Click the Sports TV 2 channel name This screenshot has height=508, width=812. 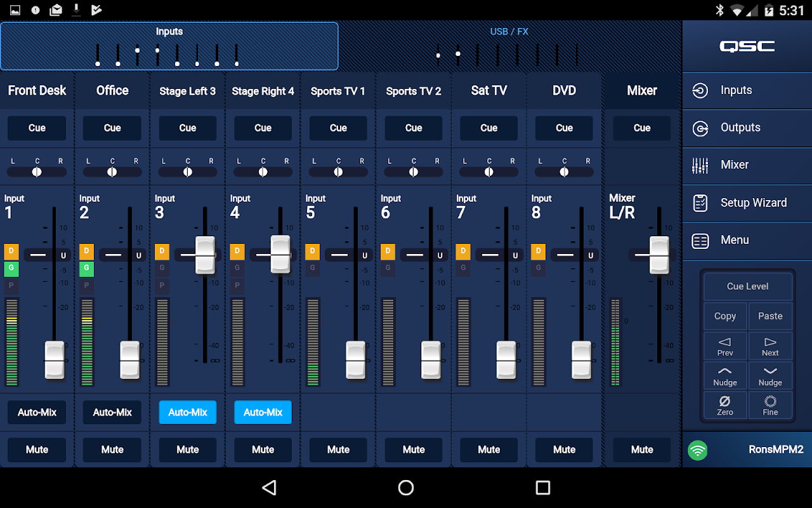(x=414, y=91)
